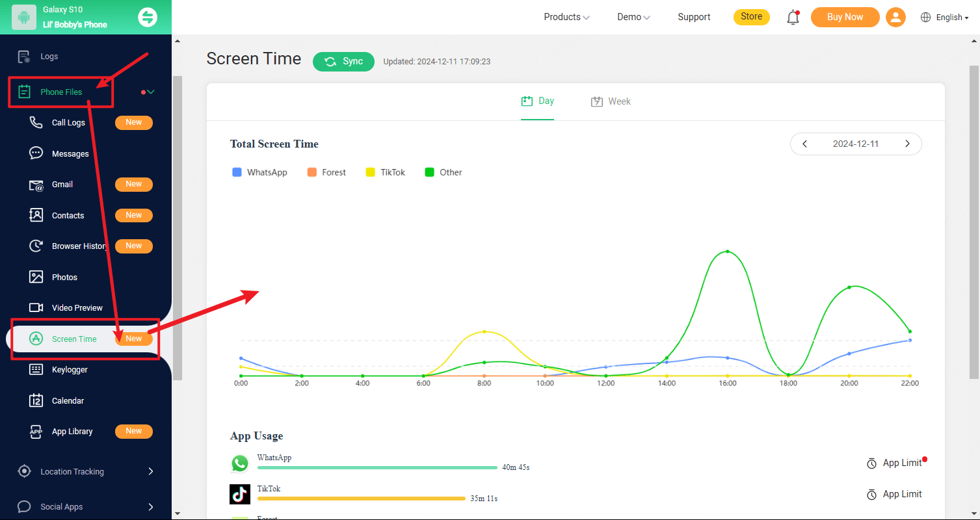Screen dimensions: 980x520
Task: Open notifications bell icon
Action: tap(793, 18)
